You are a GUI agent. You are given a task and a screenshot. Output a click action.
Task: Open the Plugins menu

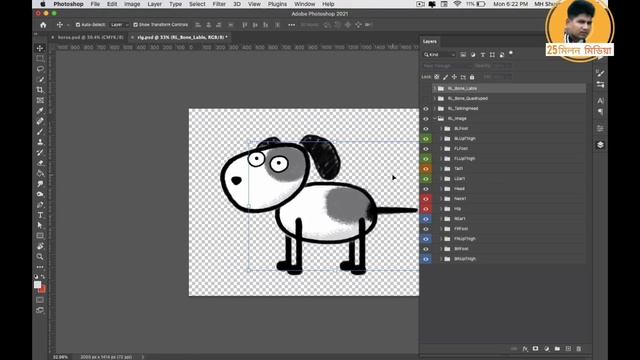click(277, 4)
